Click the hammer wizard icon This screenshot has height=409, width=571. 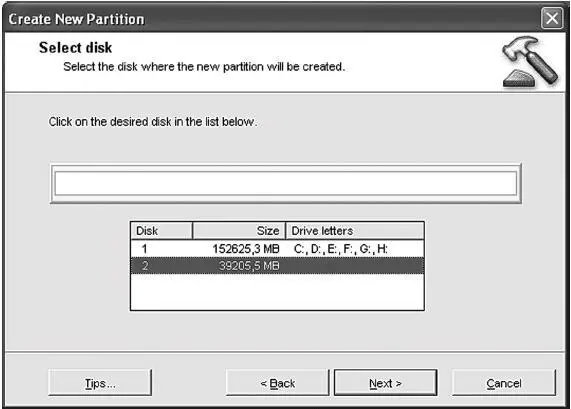529,62
